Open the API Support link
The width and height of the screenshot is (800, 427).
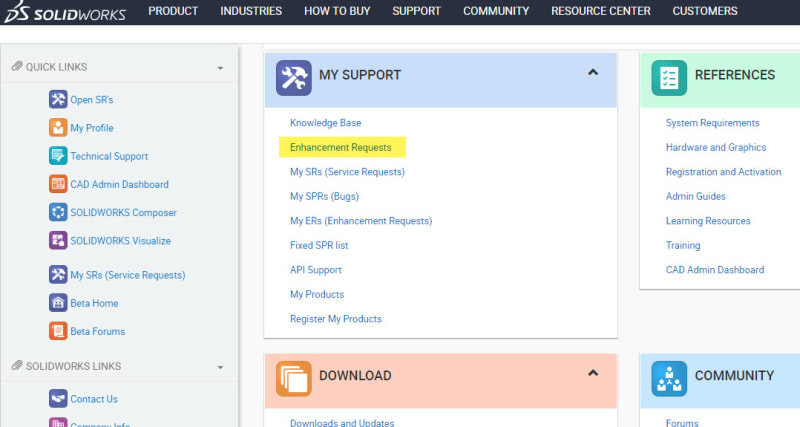[316, 270]
